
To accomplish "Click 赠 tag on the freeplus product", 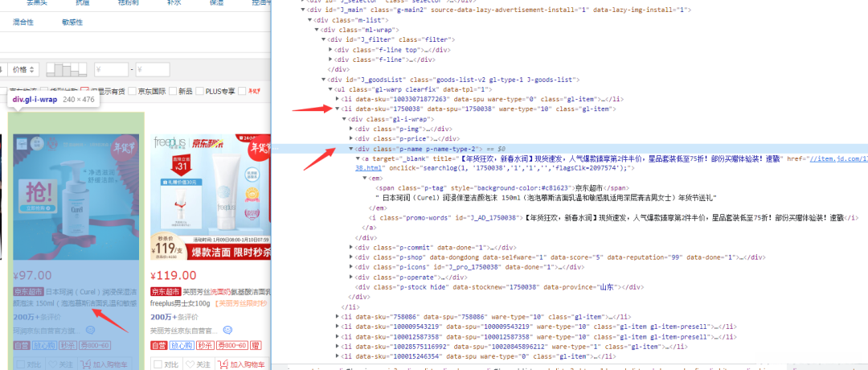I will pyautogui.click(x=256, y=346).
